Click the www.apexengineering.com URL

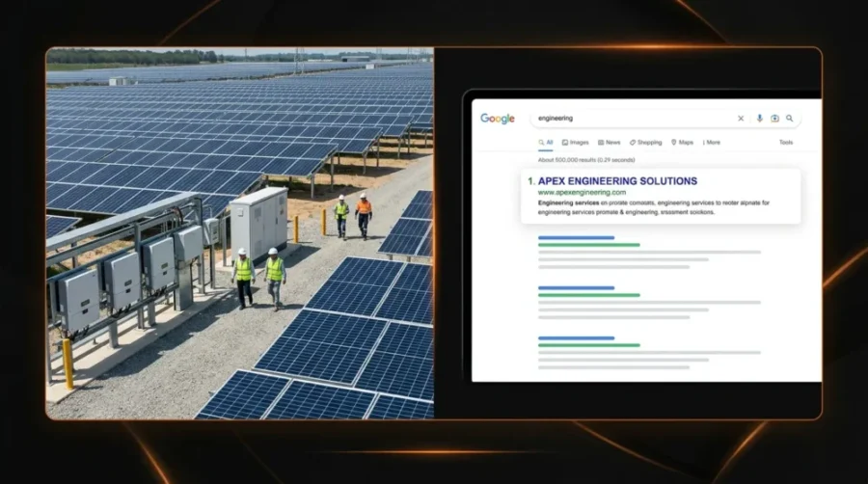(x=582, y=193)
